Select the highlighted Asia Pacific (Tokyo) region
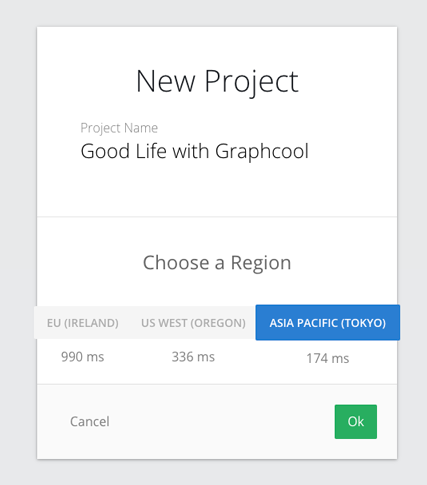 point(328,323)
